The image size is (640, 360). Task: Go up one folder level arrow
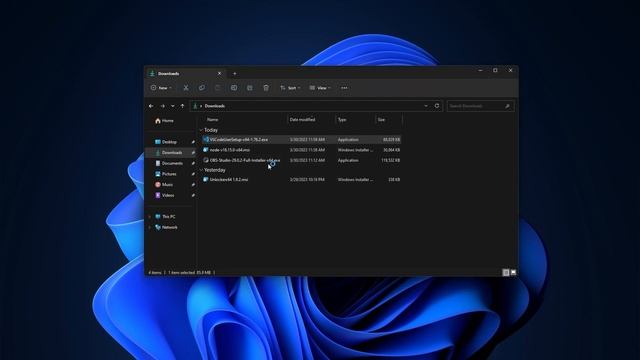182,106
